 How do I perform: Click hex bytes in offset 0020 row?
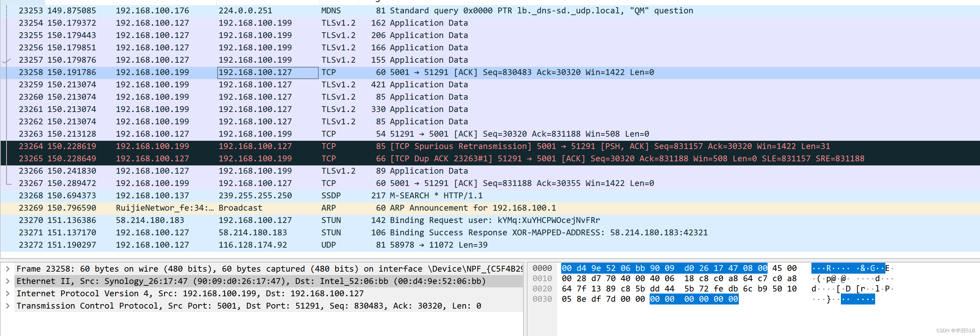tap(679, 289)
